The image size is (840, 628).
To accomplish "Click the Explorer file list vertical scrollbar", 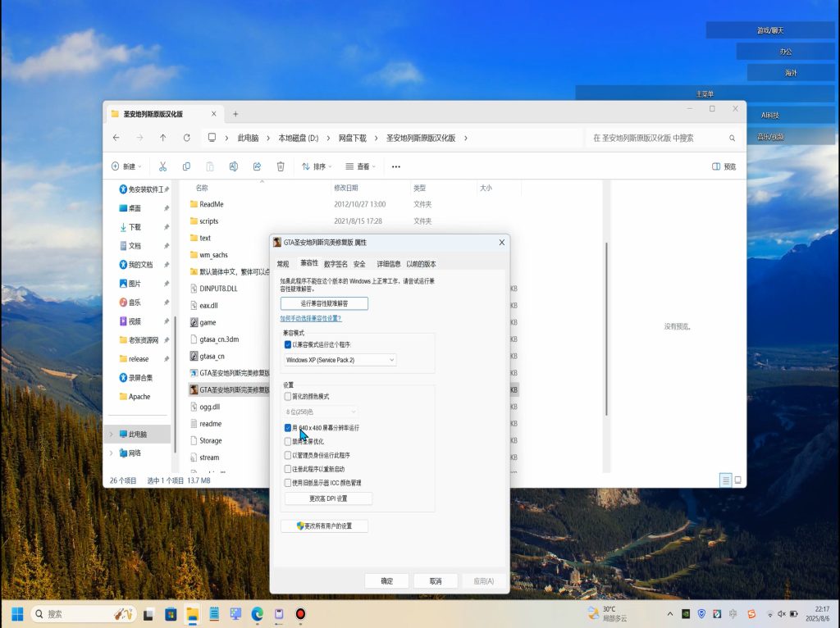I will pos(606,330).
